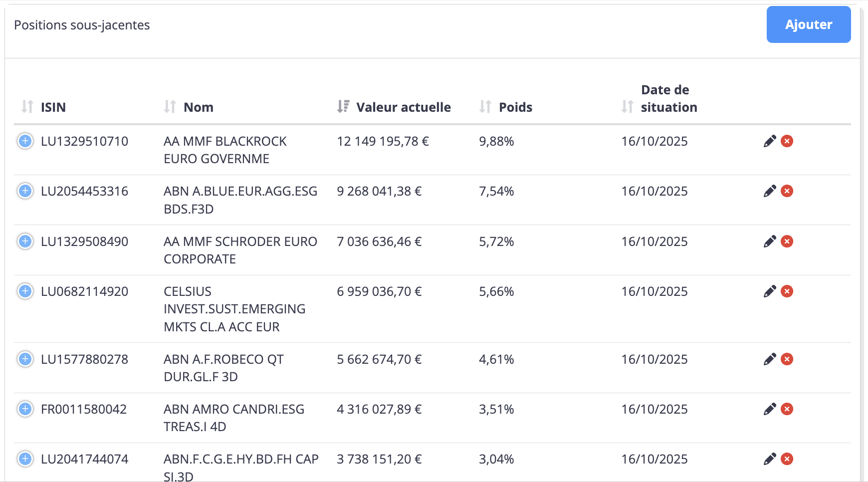This screenshot has height=482, width=868.
Task: Edit the AA MMF BLACKROCK position with pencil icon
Action: click(770, 141)
